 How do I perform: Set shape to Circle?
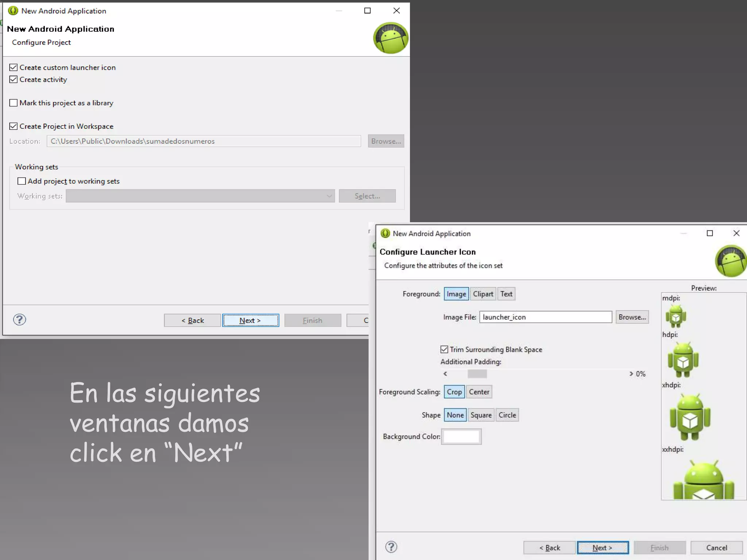(x=507, y=415)
